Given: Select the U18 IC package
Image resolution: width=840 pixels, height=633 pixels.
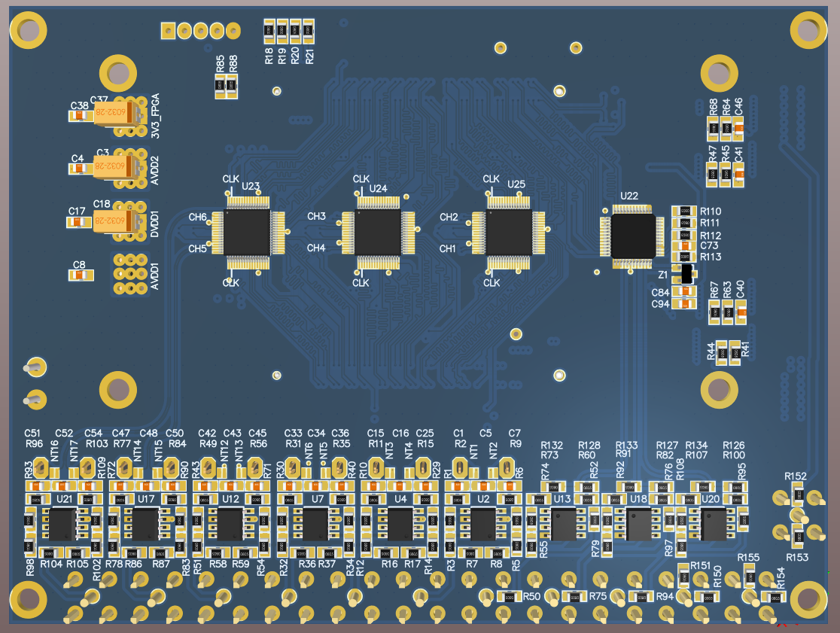Looking at the screenshot, I should point(638,525).
